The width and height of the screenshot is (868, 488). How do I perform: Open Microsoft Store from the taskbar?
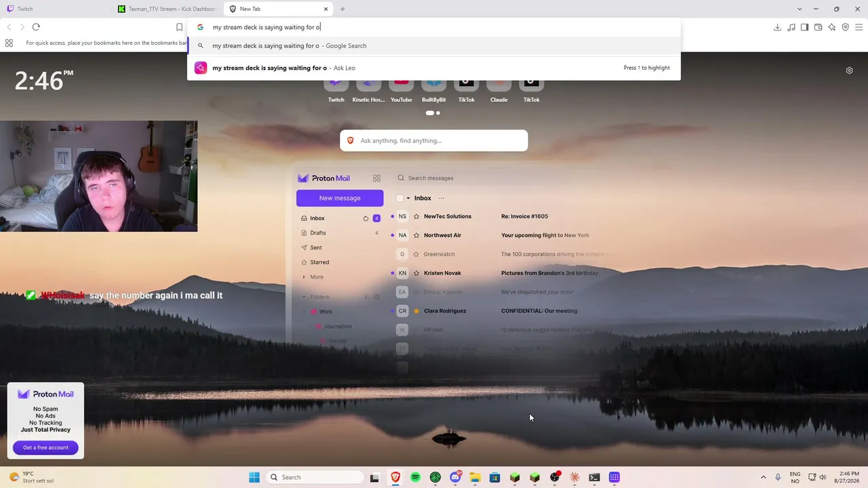click(x=495, y=477)
